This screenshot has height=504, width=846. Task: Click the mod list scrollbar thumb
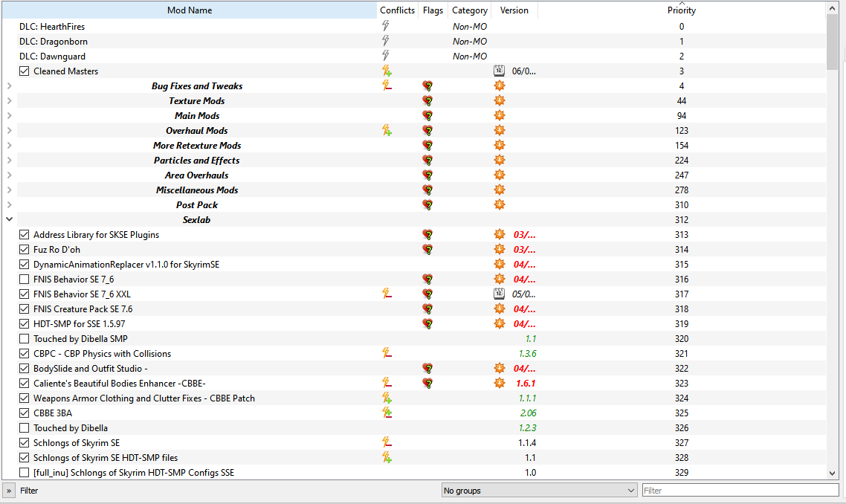pos(831,42)
